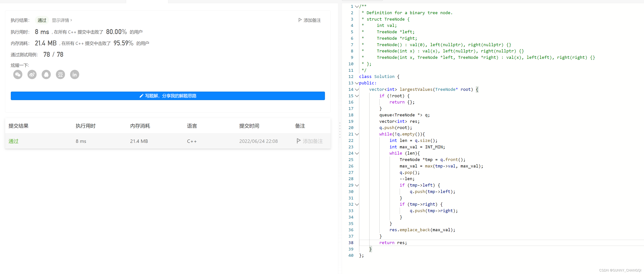Click 'q.push(root);' code line
Screen dimensions: 644x274
(395, 128)
